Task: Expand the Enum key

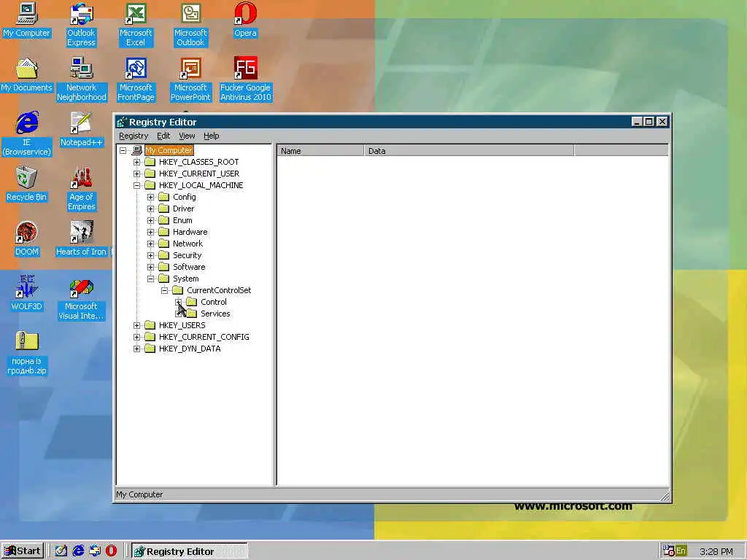Action: pos(150,220)
